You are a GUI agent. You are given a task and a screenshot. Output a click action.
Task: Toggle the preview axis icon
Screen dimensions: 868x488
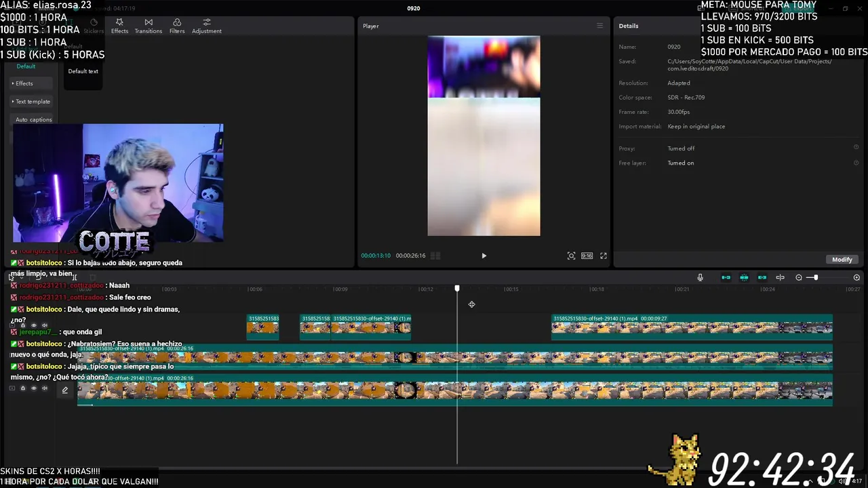[780, 277]
